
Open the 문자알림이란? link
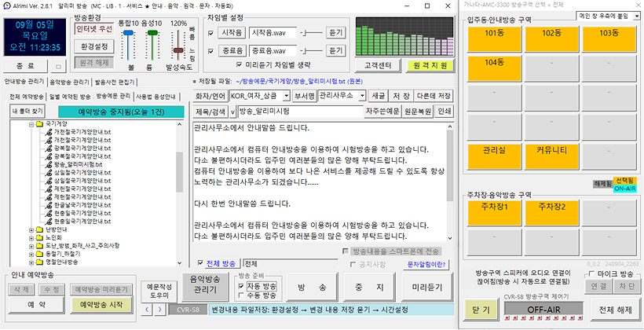pos(426,264)
